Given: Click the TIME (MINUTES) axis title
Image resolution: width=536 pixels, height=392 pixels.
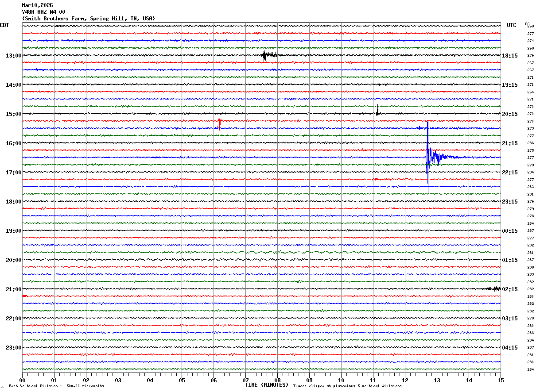Looking at the screenshot, I should click(267, 385).
